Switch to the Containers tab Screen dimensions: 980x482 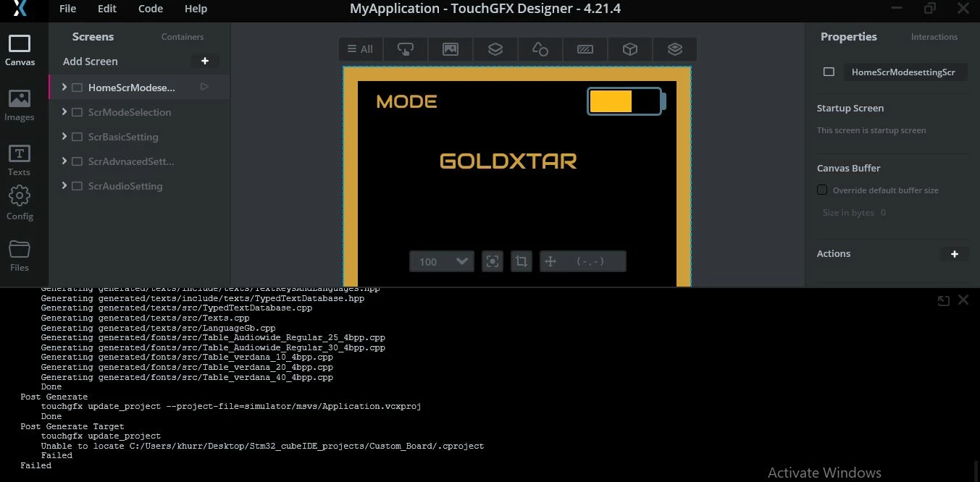click(183, 37)
